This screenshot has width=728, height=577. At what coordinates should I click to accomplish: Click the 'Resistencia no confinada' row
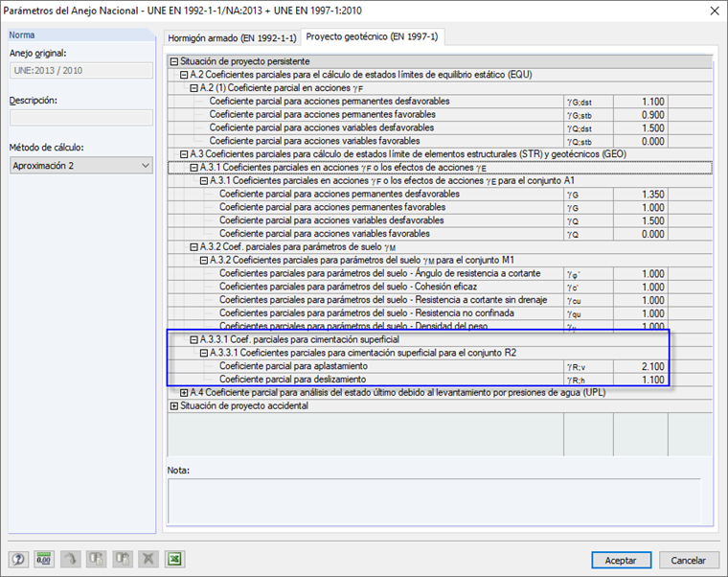[x=367, y=313]
